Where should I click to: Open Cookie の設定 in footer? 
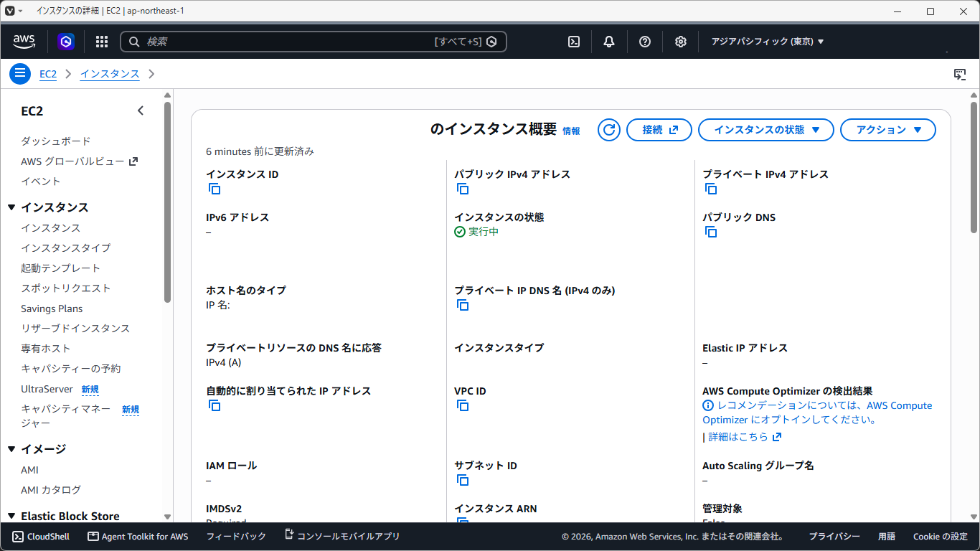tap(941, 536)
